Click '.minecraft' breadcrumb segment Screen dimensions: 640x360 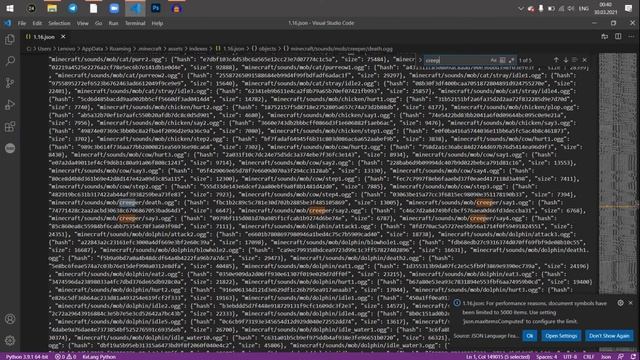pyautogui.click(x=149, y=49)
